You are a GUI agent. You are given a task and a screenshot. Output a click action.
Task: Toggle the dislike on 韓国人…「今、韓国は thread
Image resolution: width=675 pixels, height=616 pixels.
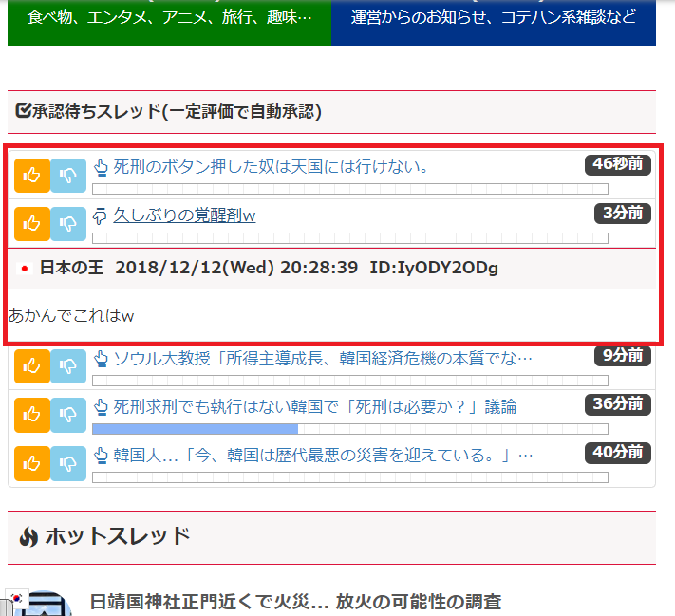[68, 463]
